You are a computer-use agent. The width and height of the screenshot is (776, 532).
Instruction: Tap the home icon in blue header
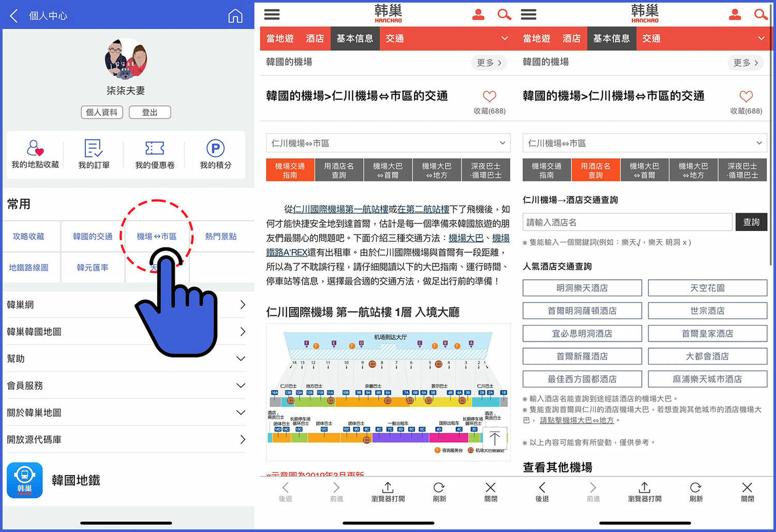point(235,16)
